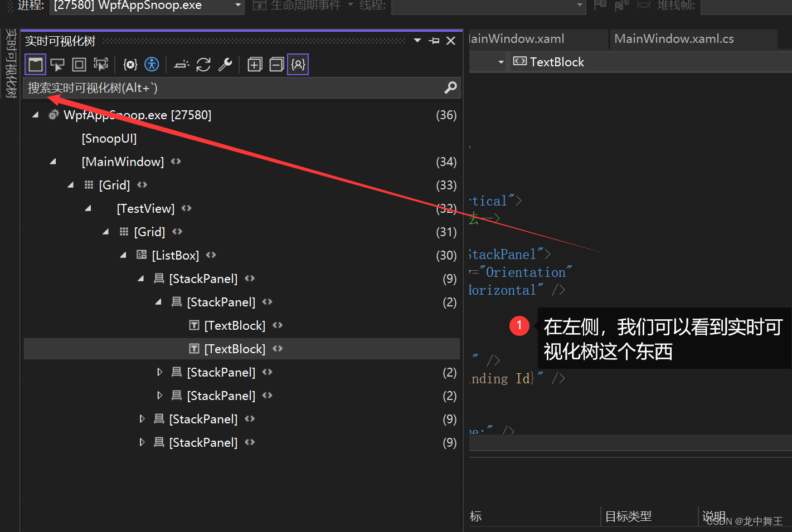View source for [ListBox]
This screenshot has width=792, height=532.
click(211, 255)
